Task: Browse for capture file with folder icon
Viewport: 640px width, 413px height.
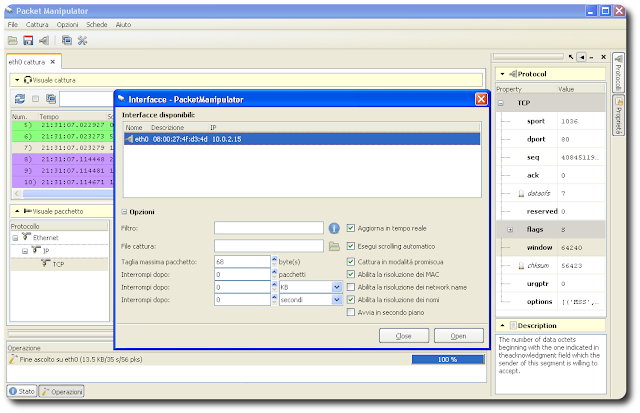Action: [334, 246]
